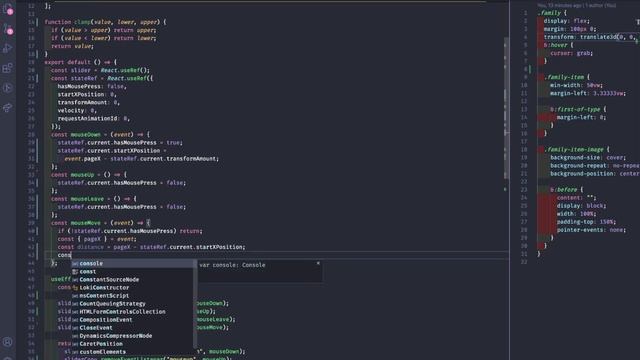Viewport: 640px width, 360px height.
Task: Choose customElements suggestion
Action: point(132,352)
